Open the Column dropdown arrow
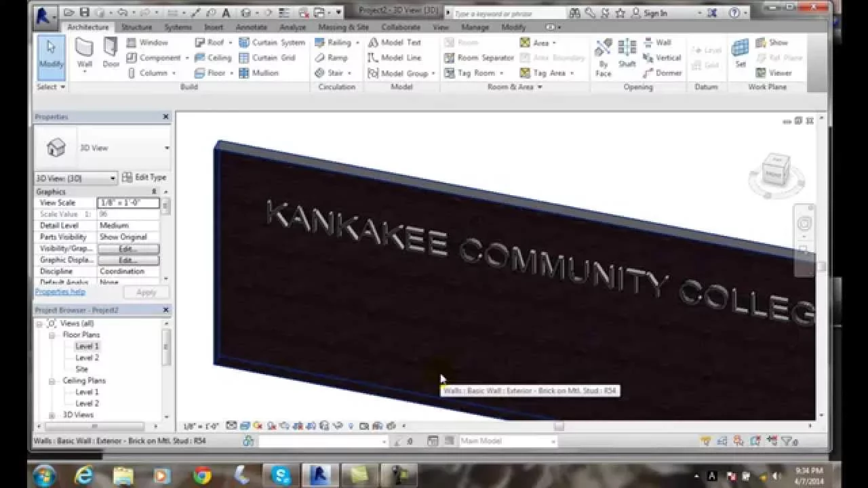 point(173,73)
